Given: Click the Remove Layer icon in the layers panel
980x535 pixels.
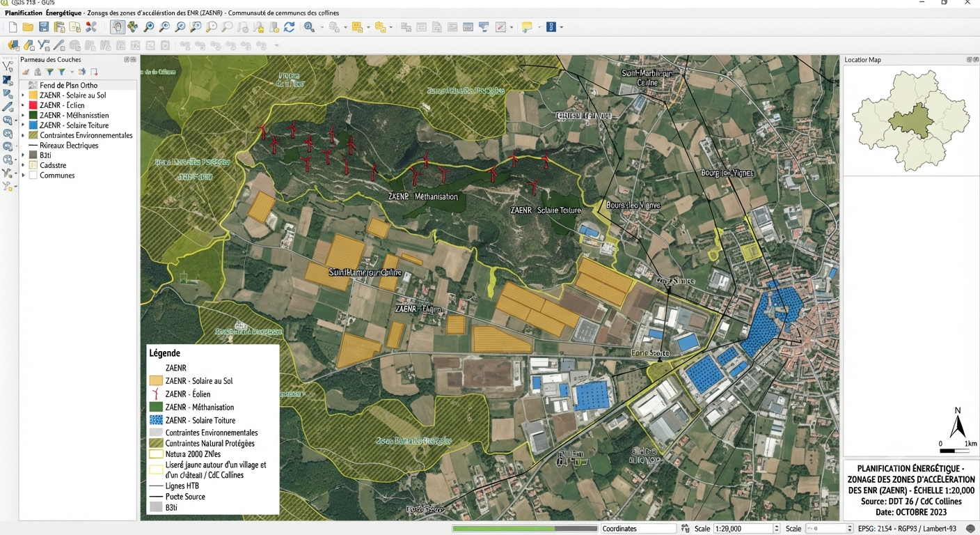Looking at the screenshot, I should (x=94, y=72).
